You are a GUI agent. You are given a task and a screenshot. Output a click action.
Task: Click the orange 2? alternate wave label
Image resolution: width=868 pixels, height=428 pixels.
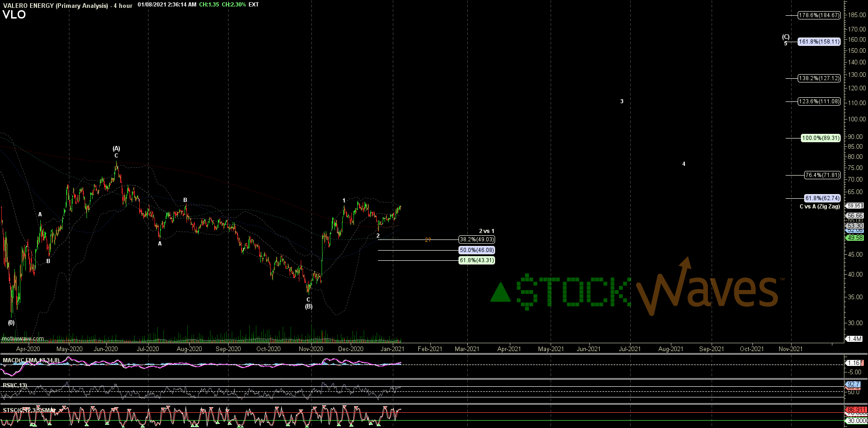pos(428,240)
